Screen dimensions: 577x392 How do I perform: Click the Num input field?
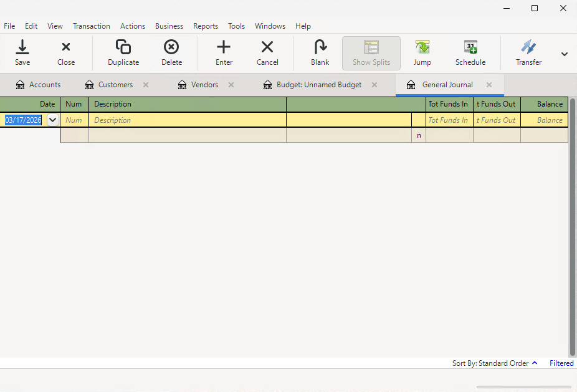pyautogui.click(x=74, y=120)
